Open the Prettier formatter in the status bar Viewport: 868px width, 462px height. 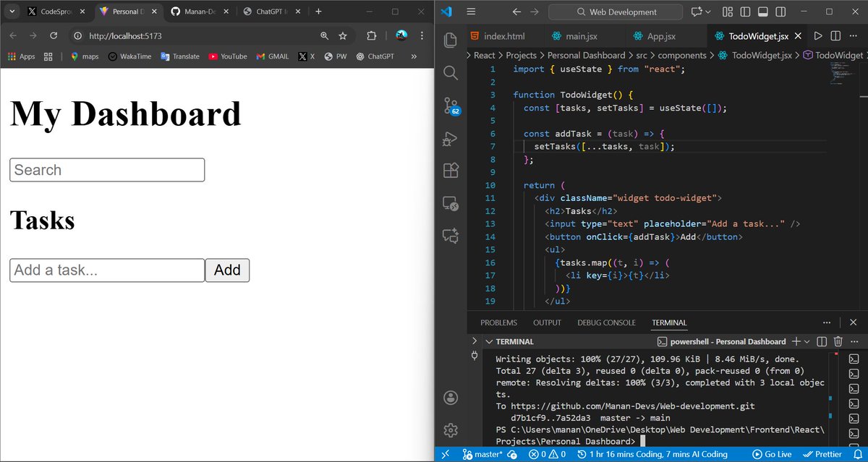pyautogui.click(x=825, y=454)
